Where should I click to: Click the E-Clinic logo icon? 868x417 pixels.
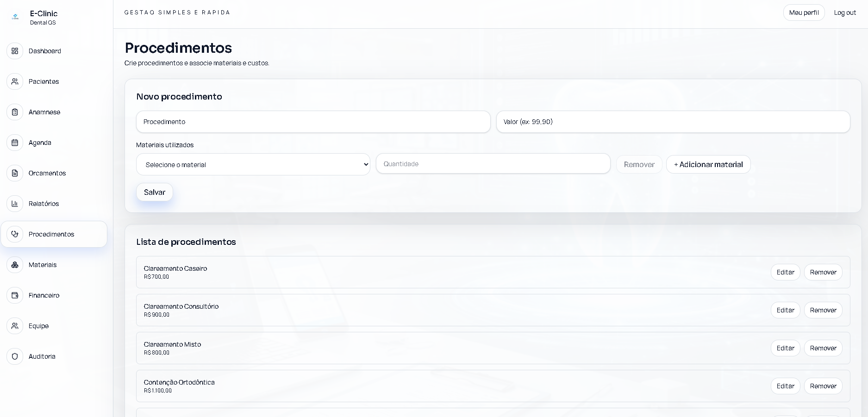click(x=15, y=17)
